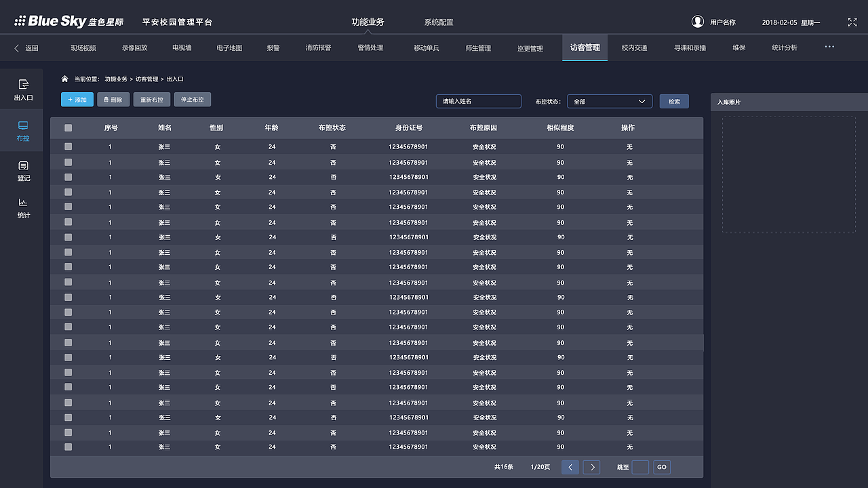The height and width of the screenshot is (488, 868).
Task: Focus the 请输入姓名 name input field
Action: pyautogui.click(x=479, y=101)
